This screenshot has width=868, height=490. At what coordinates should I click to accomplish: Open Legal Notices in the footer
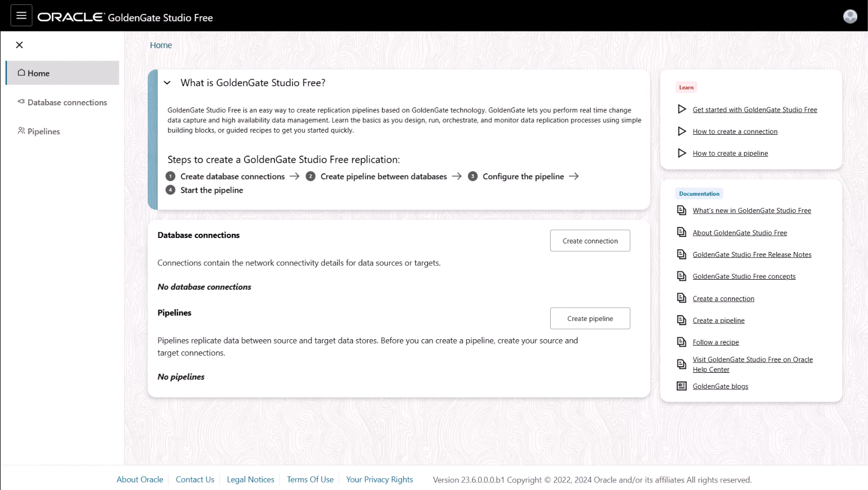click(250, 479)
